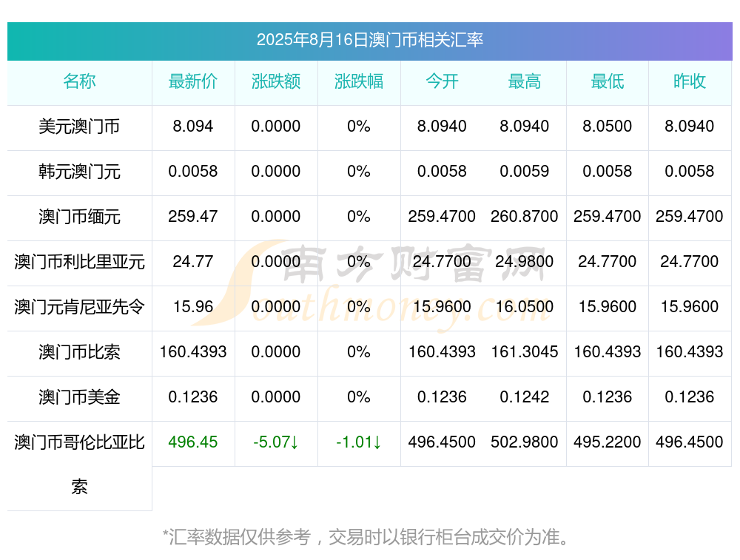The width and height of the screenshot is (740, 560).
Task: Select the highest value 260.8700
Action: [x=525, y=216]
